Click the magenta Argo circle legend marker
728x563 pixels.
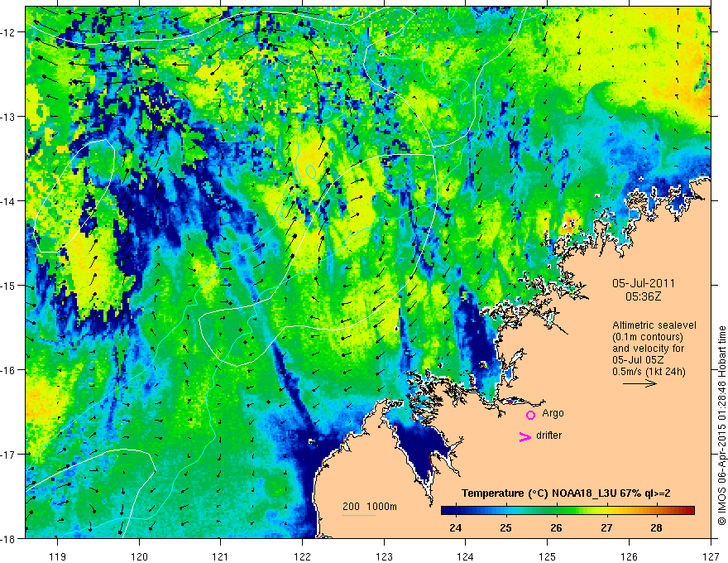click(x=530, y=415)
